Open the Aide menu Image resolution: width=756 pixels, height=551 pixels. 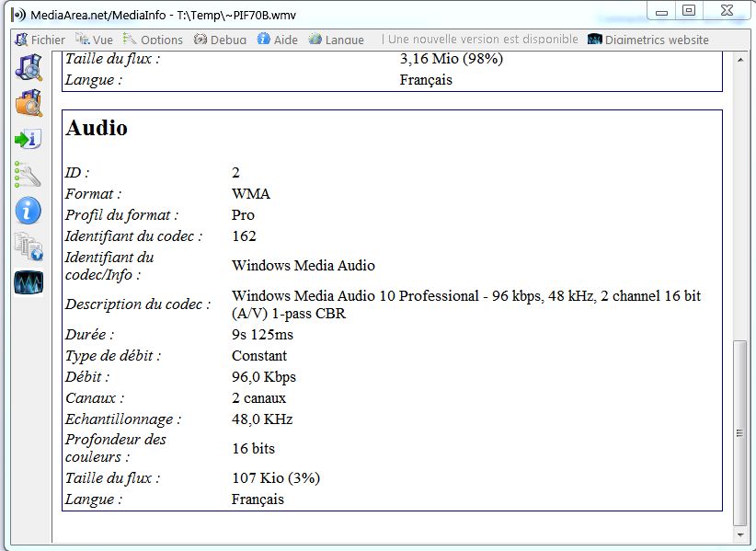click(277, 40)
